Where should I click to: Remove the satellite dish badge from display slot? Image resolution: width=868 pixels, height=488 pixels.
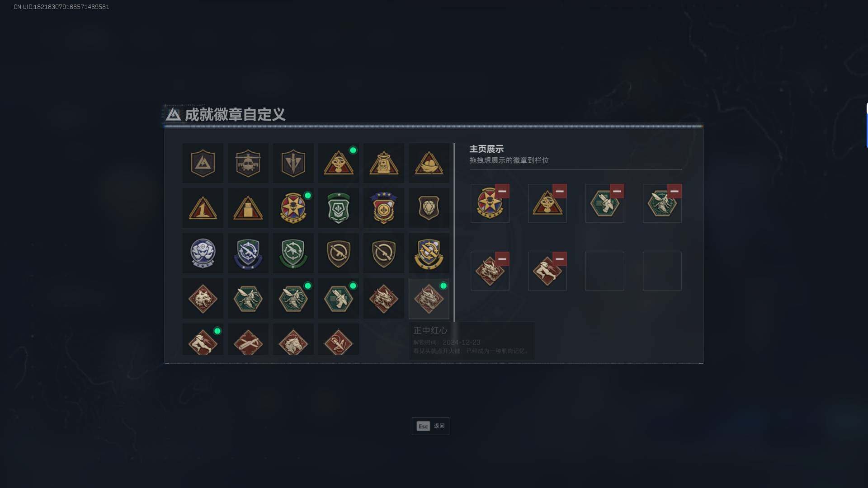tap(559, 191)
